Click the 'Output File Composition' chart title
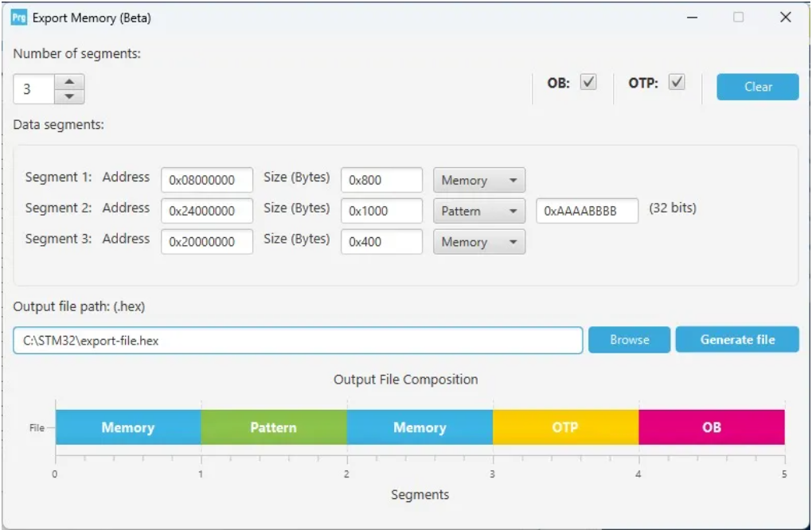The height and width of the screenshot is (530, 812). tap(405, 380)
